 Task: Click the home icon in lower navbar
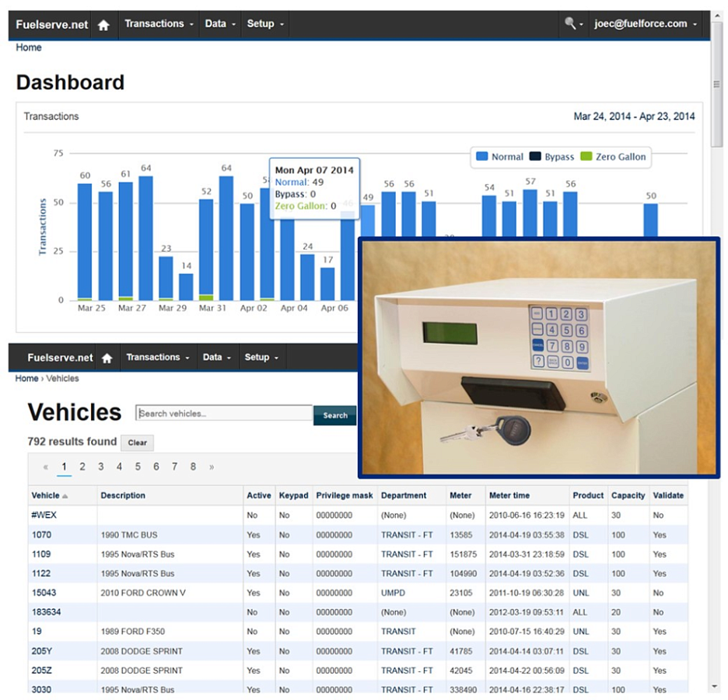tap(107, 358)
